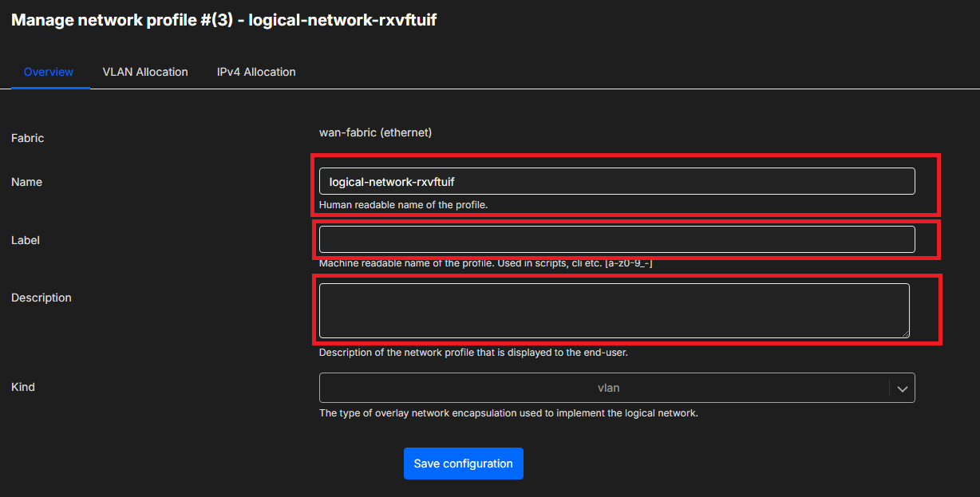Click the Name input containing logical-network-rxvftuif
The image size is (980, 497).
616,181
